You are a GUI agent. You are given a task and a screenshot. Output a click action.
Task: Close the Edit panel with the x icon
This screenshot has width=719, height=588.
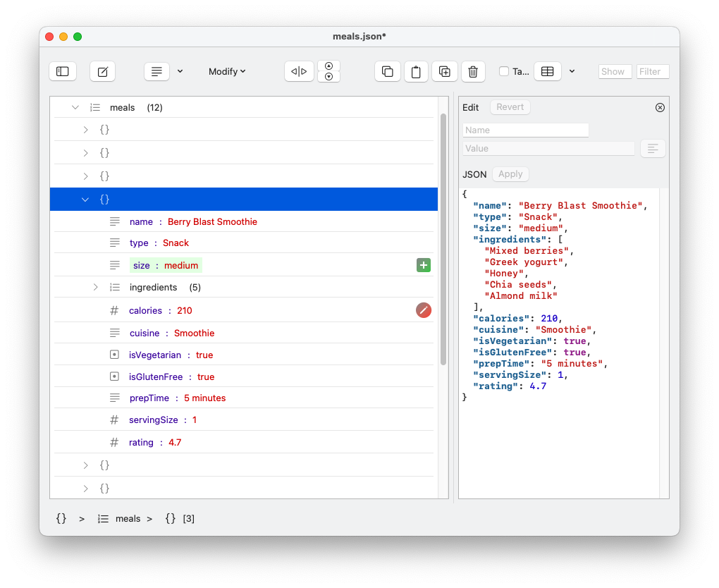[660, 107]
